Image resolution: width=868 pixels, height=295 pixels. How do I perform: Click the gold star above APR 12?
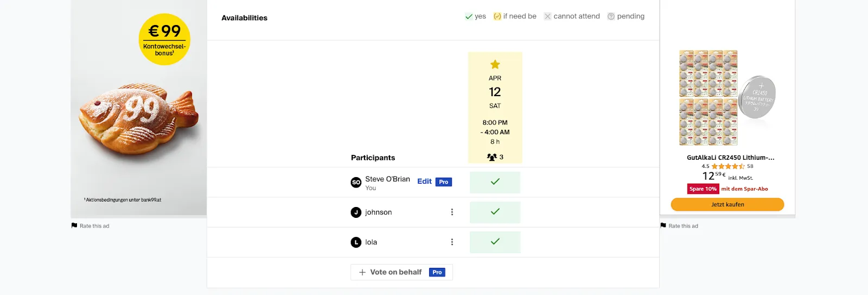[x=495, y=65]
